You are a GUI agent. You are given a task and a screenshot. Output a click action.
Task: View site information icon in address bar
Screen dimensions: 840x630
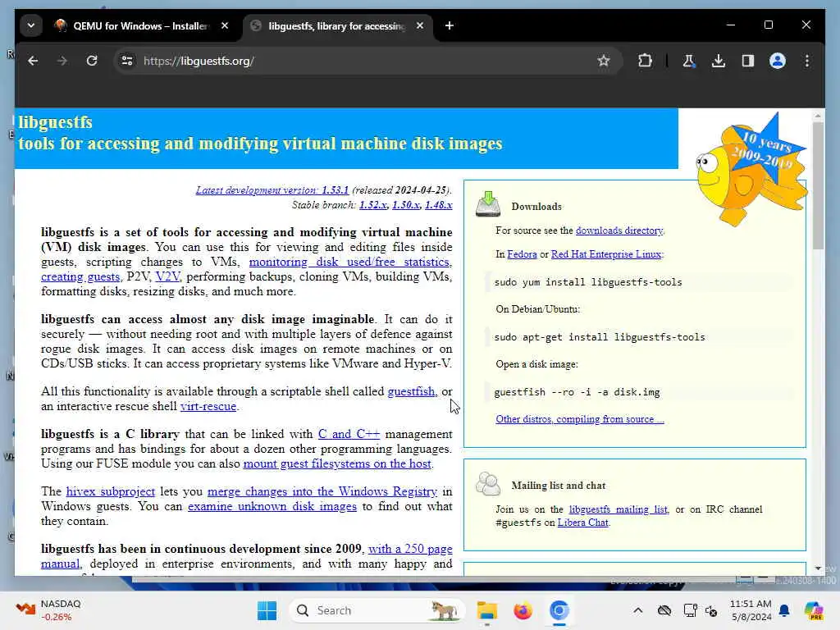coord(127,61)
